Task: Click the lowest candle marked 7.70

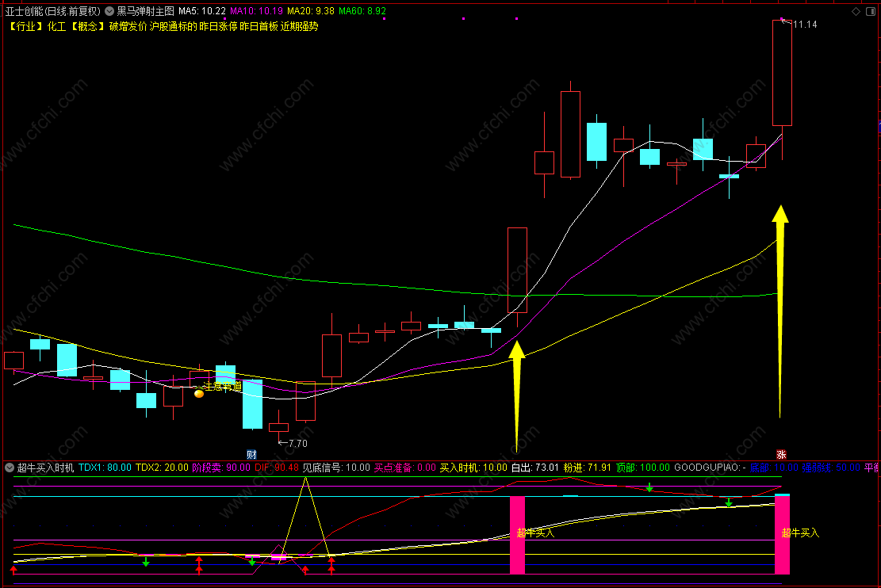Action: pyautogui.click(x=278, y=427)
